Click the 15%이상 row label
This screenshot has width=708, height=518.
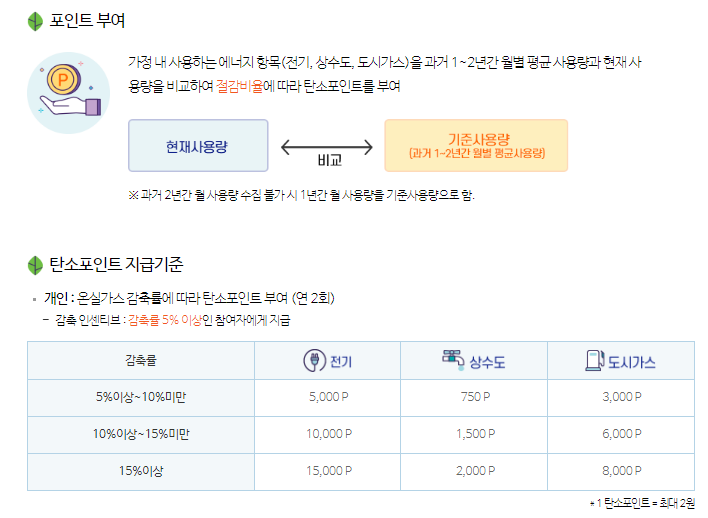tap(141, 471)
